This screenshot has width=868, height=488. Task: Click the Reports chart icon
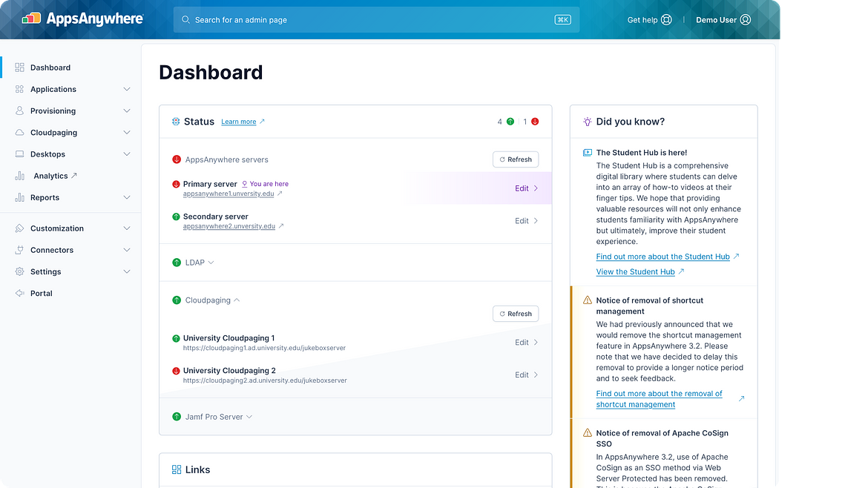[19, 197]
